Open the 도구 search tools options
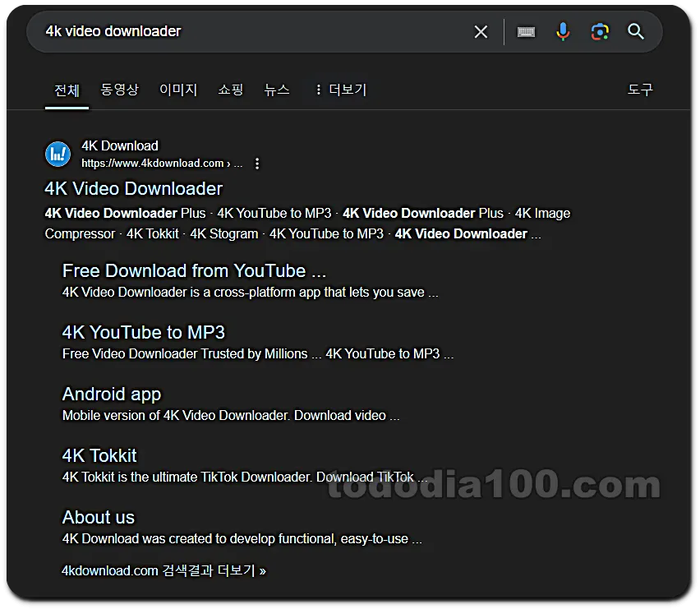Screen dimensions: 700x609 (640, 90)
